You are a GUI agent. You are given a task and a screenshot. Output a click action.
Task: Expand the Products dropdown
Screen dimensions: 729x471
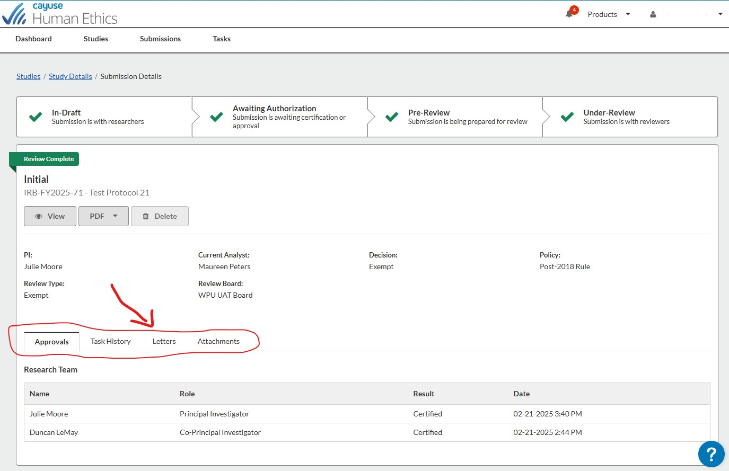(x=609, y=14)
